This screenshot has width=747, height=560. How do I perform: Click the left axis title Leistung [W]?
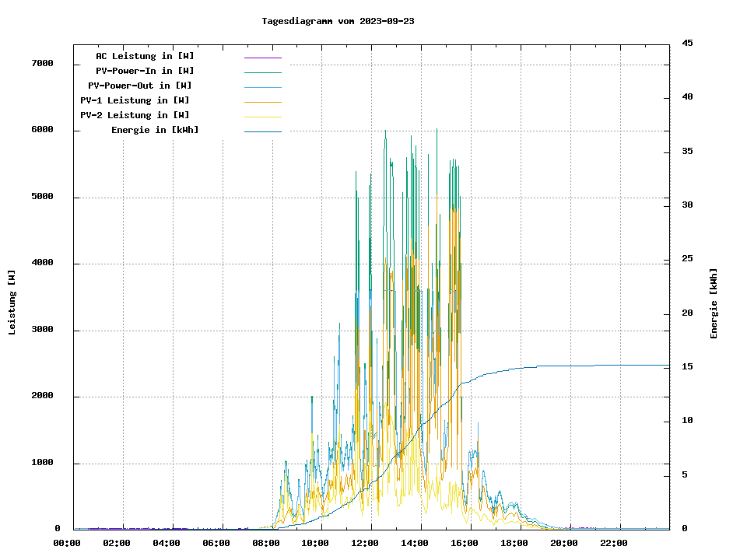tap(12, 303)
